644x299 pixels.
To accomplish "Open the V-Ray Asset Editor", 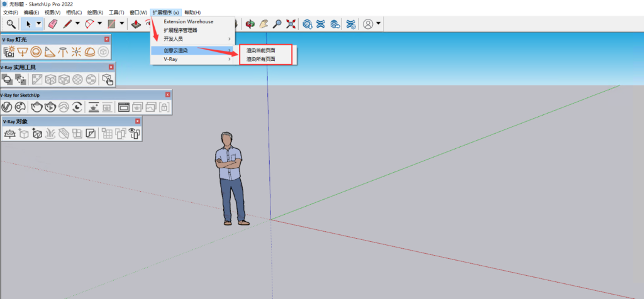I will coord(8,107).
